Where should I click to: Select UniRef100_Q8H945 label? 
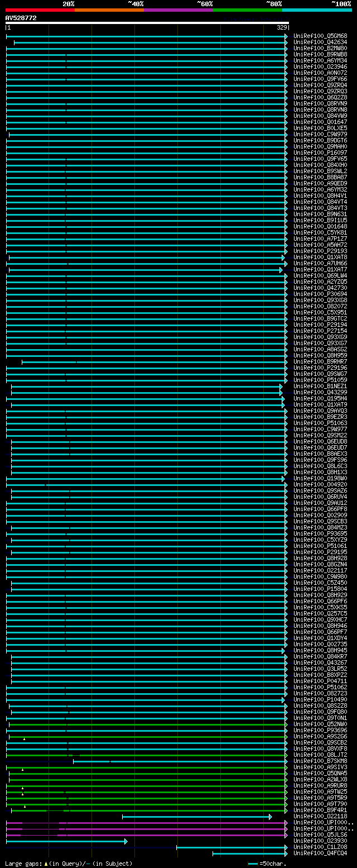tap(320, 650)
